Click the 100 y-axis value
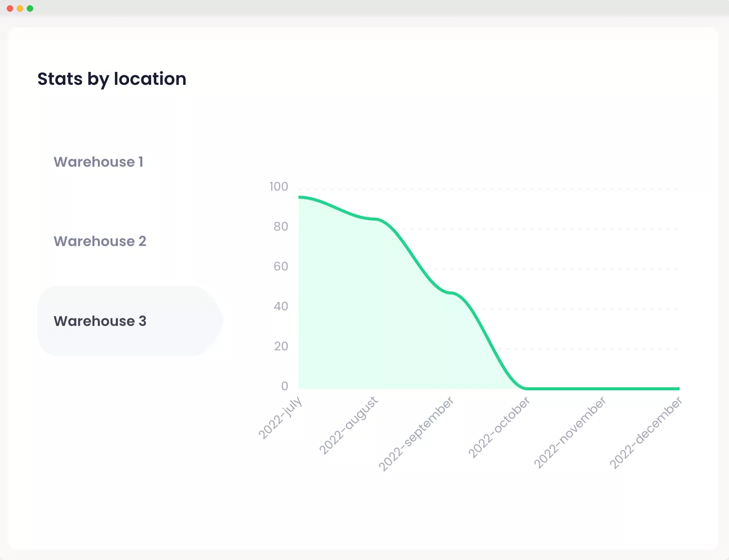 [279, 187]
